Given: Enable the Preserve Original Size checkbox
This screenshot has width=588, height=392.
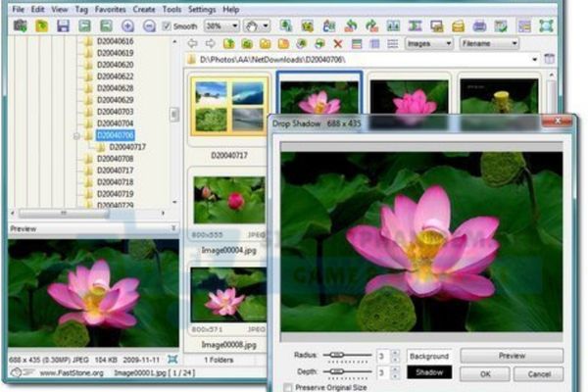Looking at the screenshot, I should pos(288,387).
